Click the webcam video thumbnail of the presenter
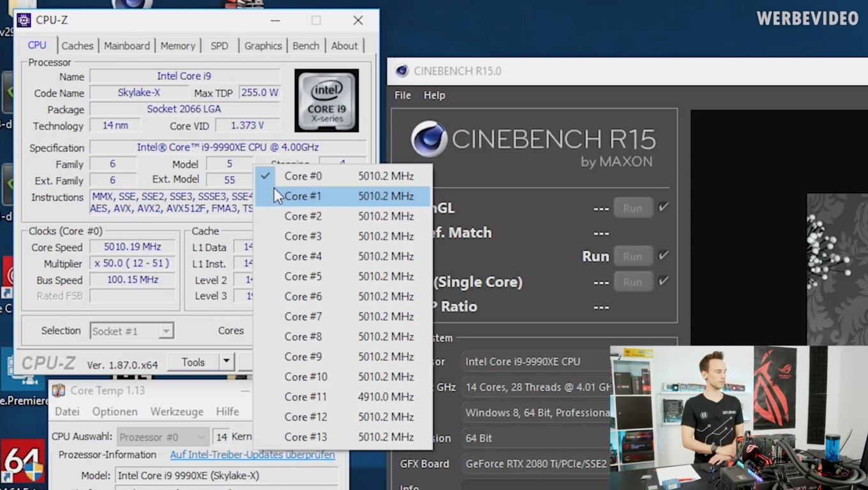868x490 pixels. 738,418
